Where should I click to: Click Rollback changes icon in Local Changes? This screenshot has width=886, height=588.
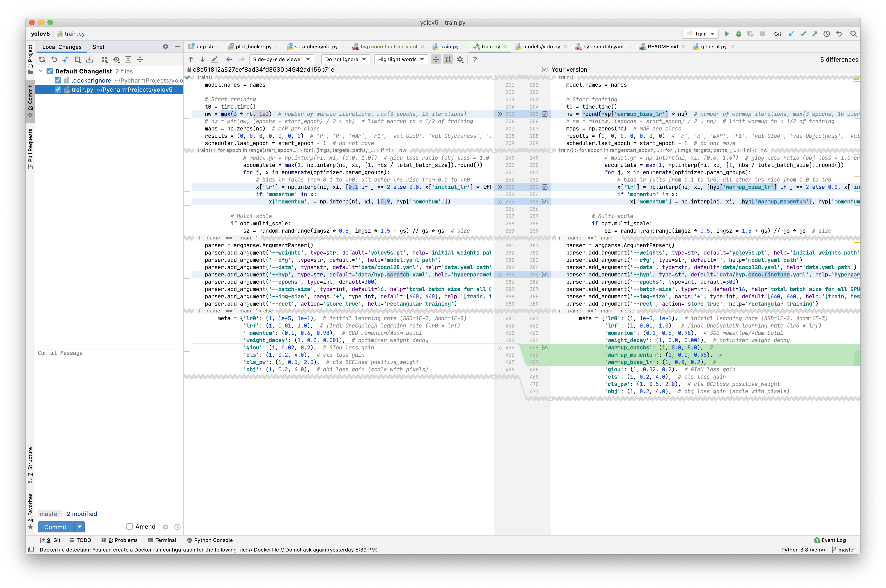(x=54, y=59)
